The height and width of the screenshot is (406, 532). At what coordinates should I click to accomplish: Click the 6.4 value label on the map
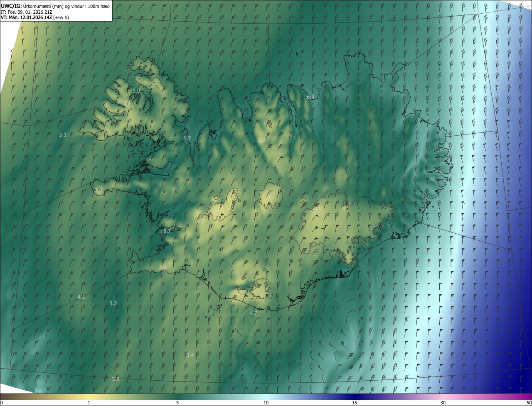point(310,97)
